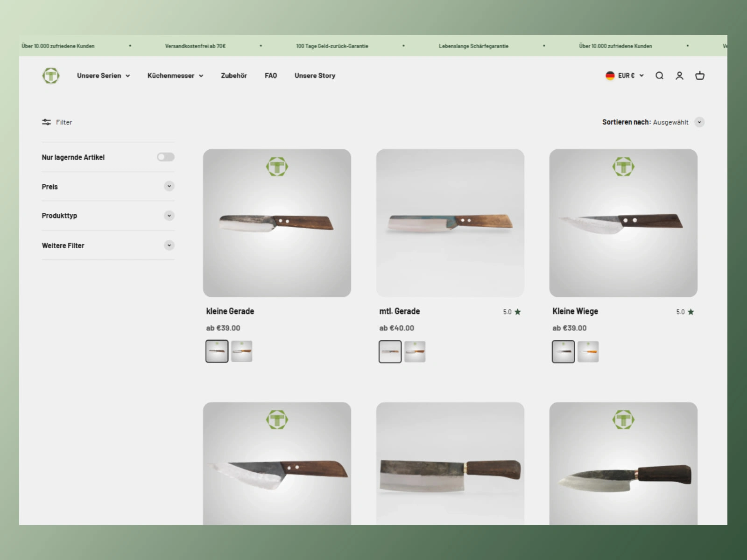Click the Lebenslange Schärfegarantie banner text
The height and width of the screenshot is (560, 747).
click(473, 46)
